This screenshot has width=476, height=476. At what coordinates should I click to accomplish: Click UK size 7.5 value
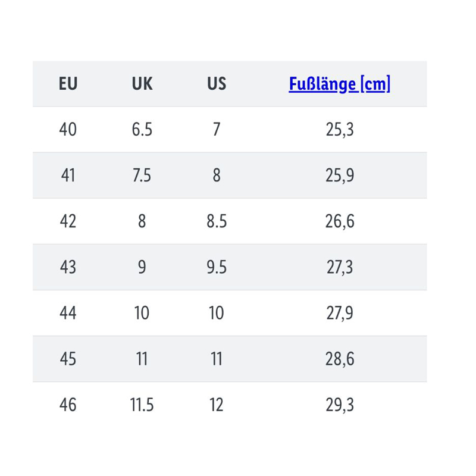142,175
